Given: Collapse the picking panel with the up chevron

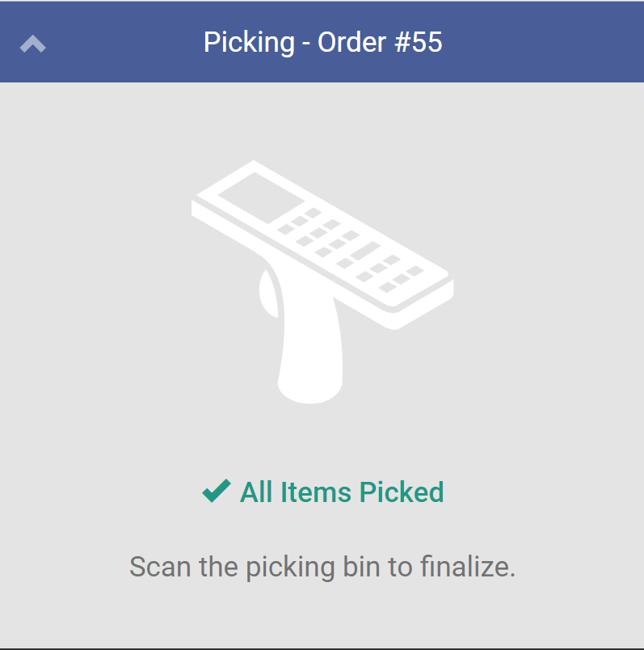Looking at the screenshot, I should (33, 44).
